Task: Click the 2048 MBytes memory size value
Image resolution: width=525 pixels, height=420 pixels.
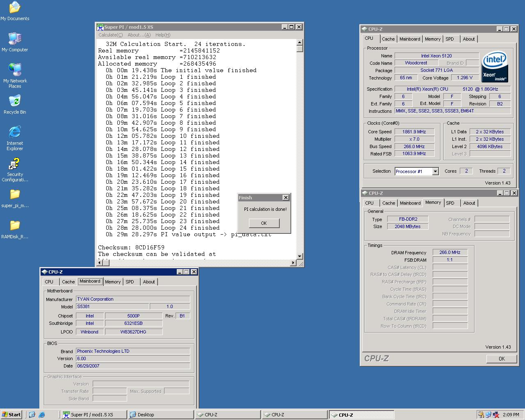Action: (x=408, y=226)
